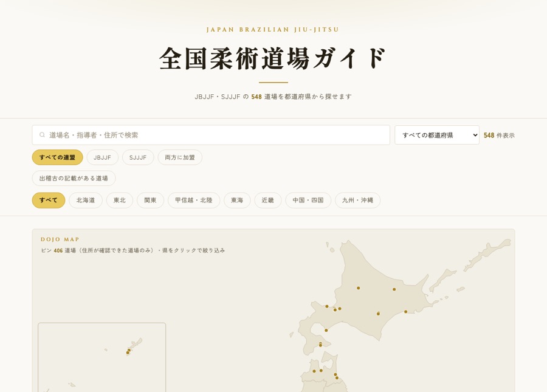This screenshot has width=547, height=392.
Task: Choose the 東北 region filter
Action: coord(119,200)
